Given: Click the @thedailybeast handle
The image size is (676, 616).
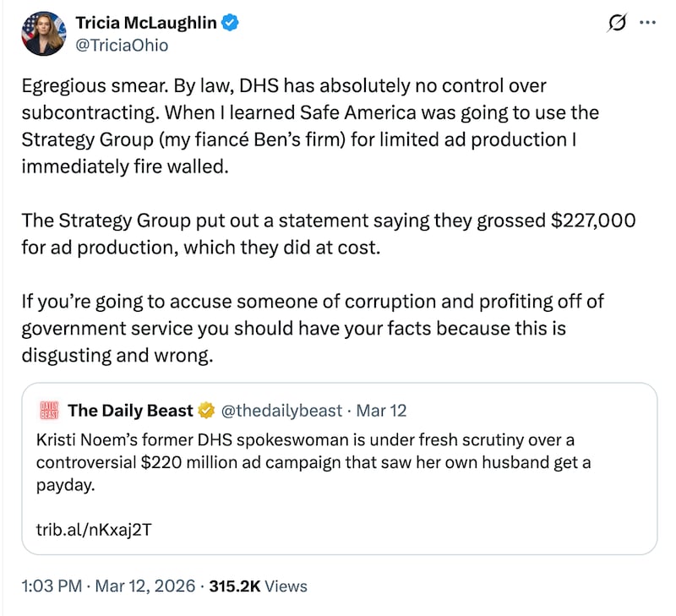Looking at the screenshot, I should pos(281,411).
